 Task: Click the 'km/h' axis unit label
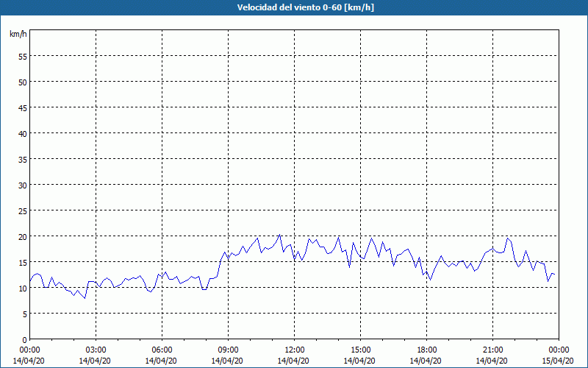pyautogui.click(x=18, y=34)
